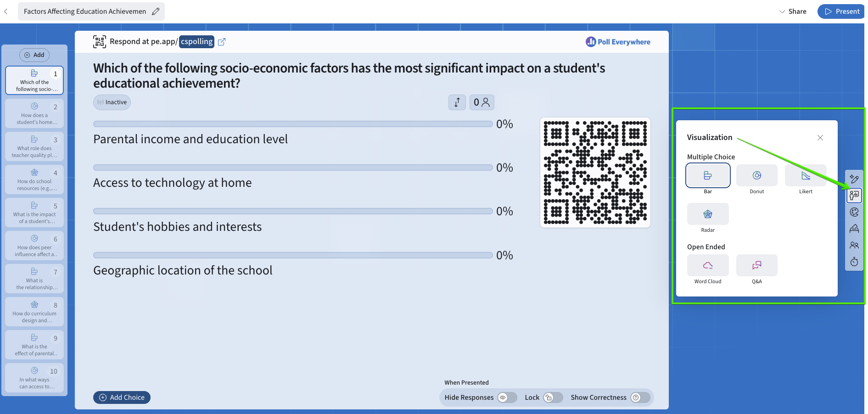Open the timer (stopwatch) settings

(854, 262)
